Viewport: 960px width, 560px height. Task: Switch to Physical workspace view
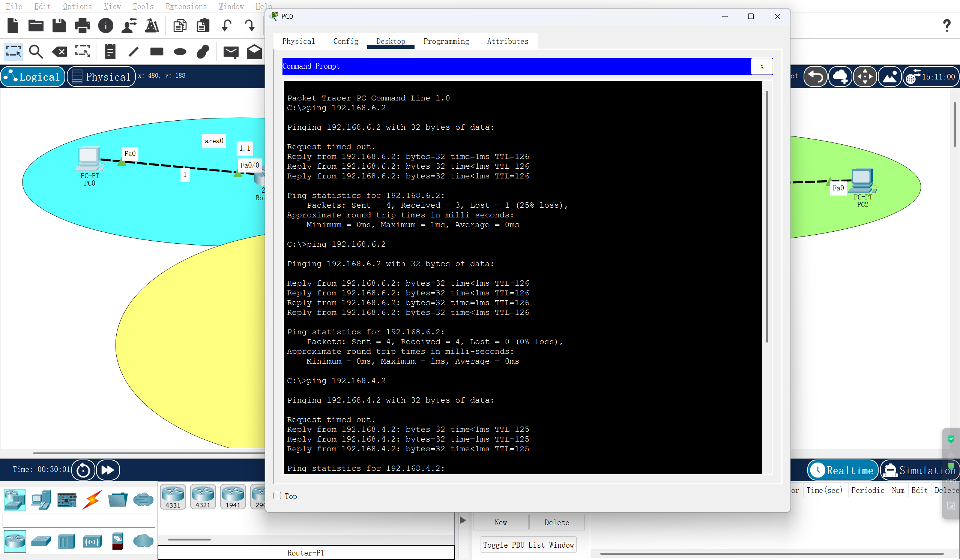(x=101, y=76)
